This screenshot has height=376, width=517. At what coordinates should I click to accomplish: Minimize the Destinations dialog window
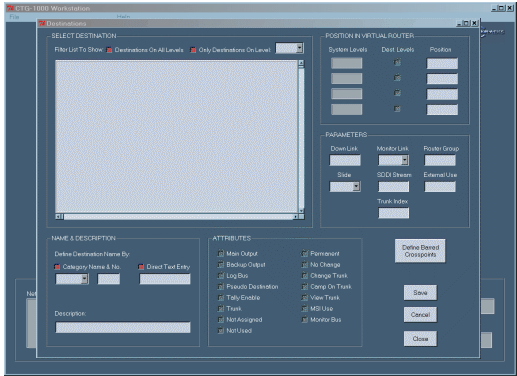pyautogui.click(x=459, y=23)
